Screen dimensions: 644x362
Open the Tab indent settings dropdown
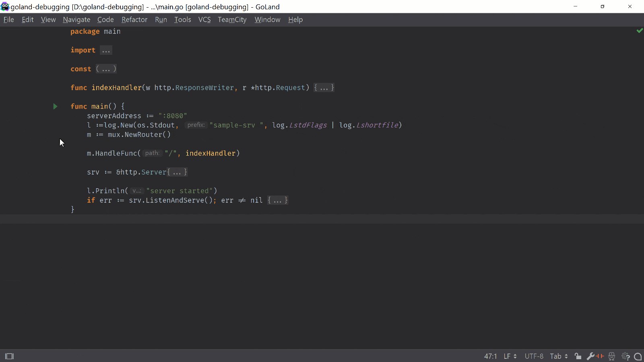(559, 356)
